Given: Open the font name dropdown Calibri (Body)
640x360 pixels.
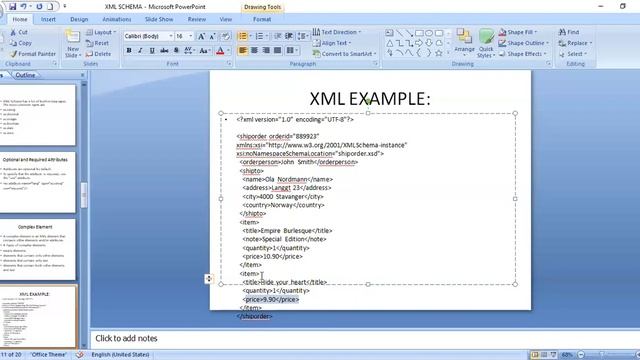Looking at the screenshot, I should (x=171, y=36).
